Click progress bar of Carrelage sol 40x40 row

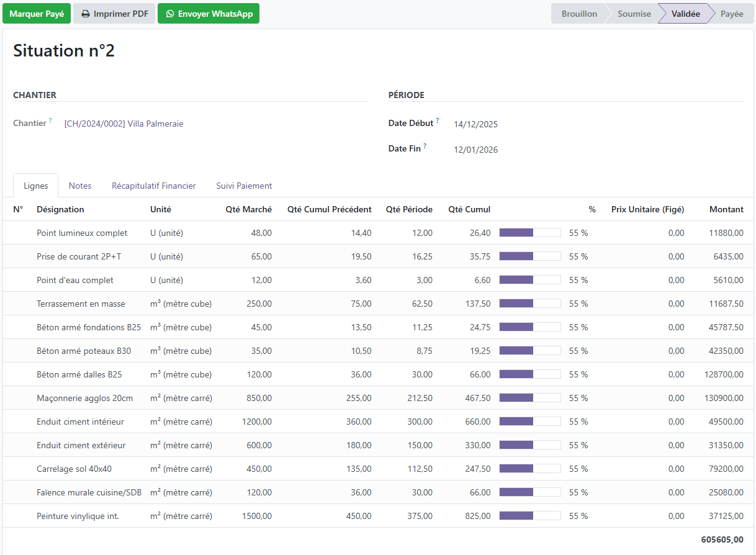tap(530, 469)
